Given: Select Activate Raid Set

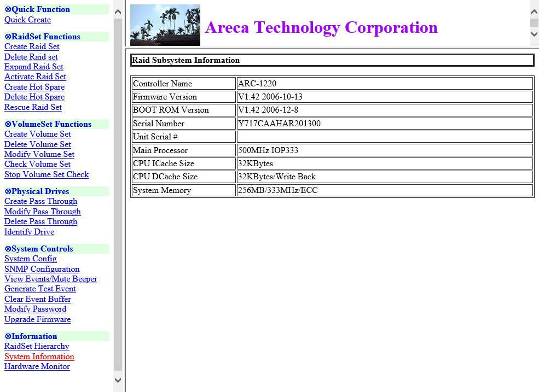Looking at the screenshot, I should point(35,77).
